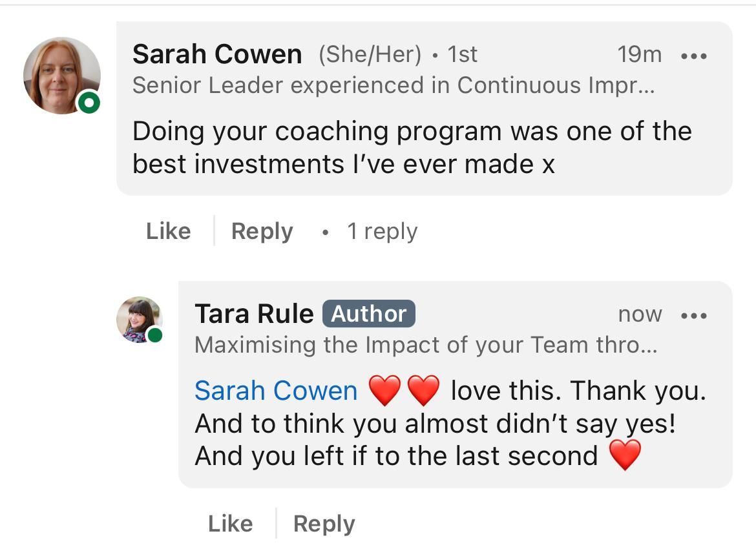The width and height of the screenshot is (756, 549).
Task: Click Sarah Cowen's online status indicator
Action: pyautogui.click(x=89, y=103)
